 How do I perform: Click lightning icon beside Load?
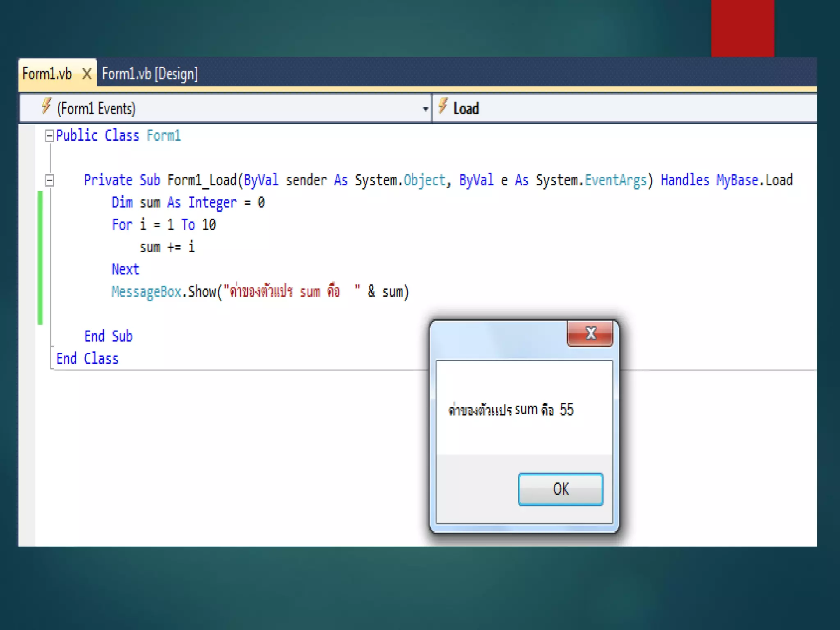[x=443, y=106]
